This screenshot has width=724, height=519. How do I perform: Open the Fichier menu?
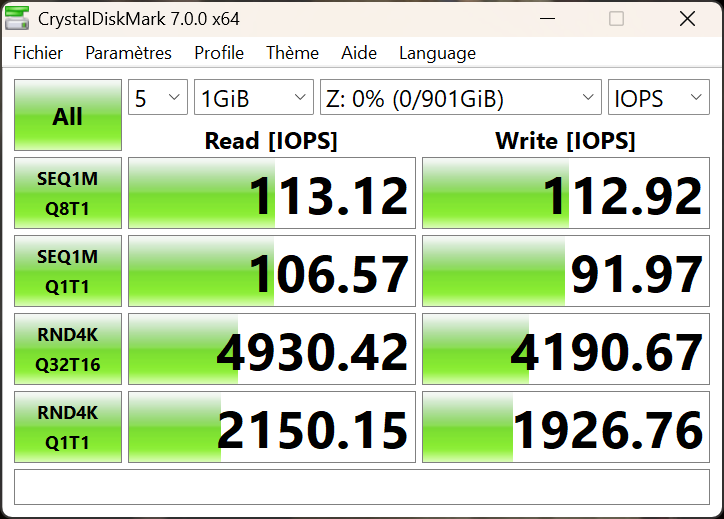click(38, 53)
